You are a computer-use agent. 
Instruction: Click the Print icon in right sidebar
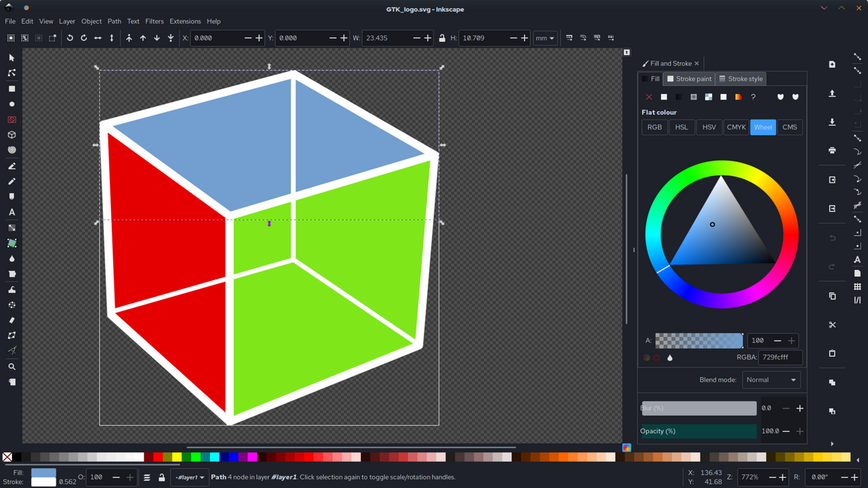(831, 150)
